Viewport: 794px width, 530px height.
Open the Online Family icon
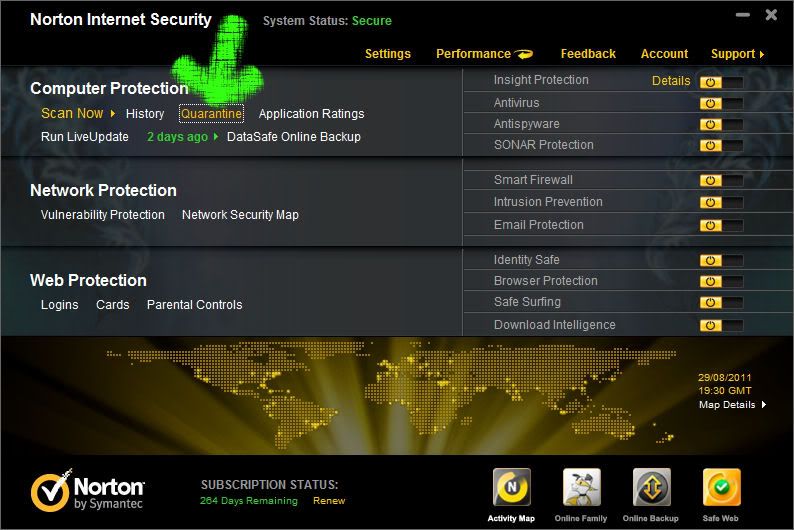581,489
